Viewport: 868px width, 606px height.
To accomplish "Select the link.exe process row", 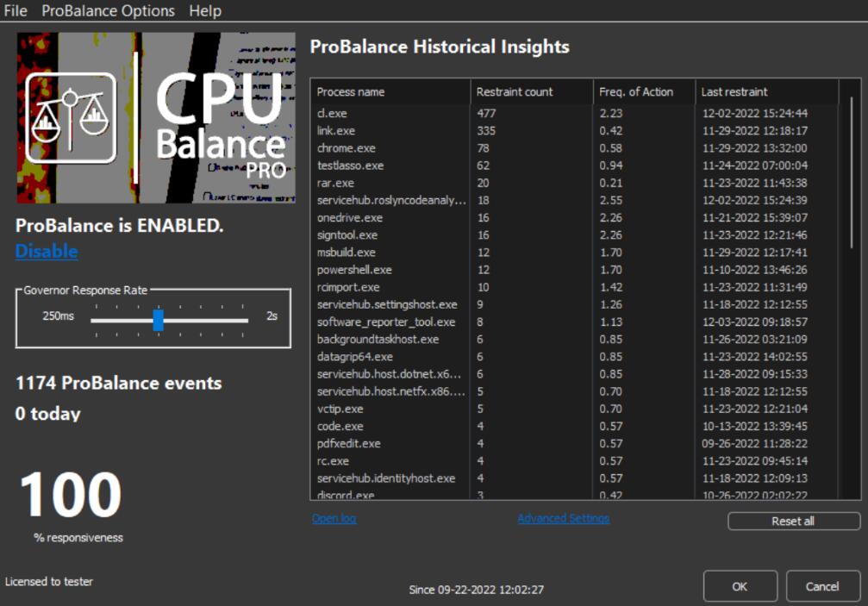I will tap(575, 131).
